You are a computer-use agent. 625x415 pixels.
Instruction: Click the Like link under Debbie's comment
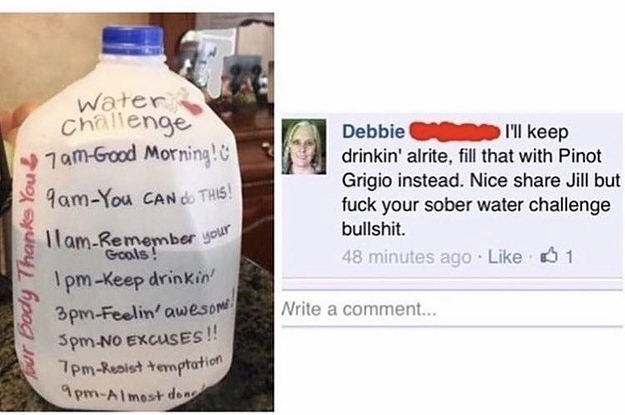coord(505,257)
